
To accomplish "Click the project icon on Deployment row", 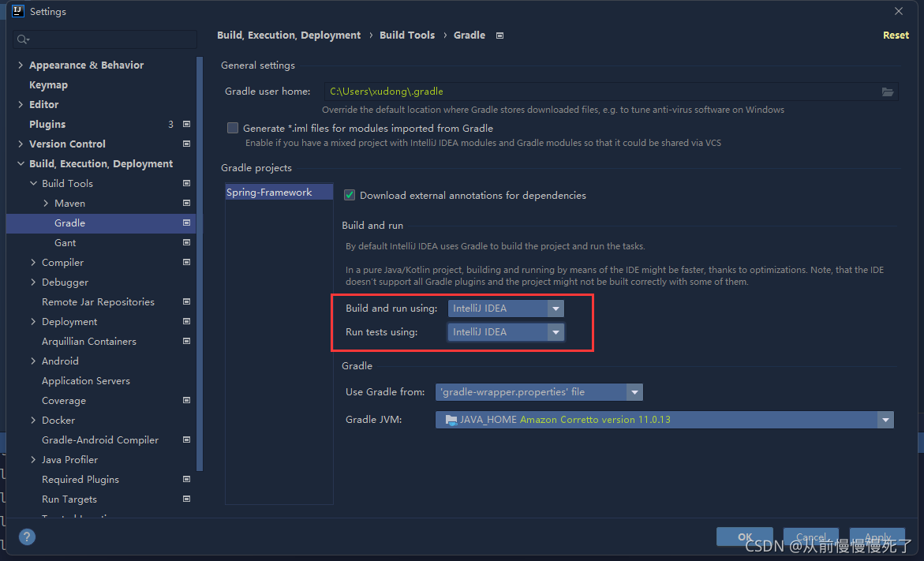I will [x=187, y=322].
